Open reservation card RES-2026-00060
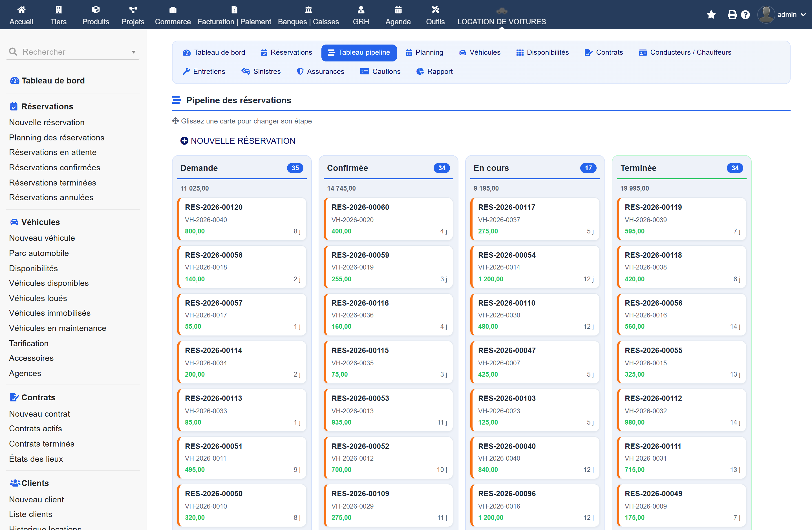Image resolution: width=812 pixels, height=530 pixels. tap(388, 219)
